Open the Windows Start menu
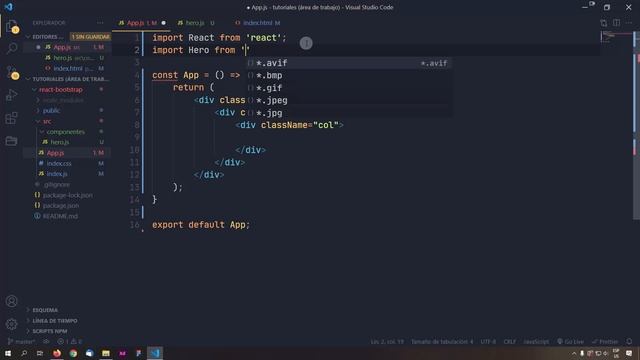The height and width of the screenshot is (360, 640). (8, 353)
